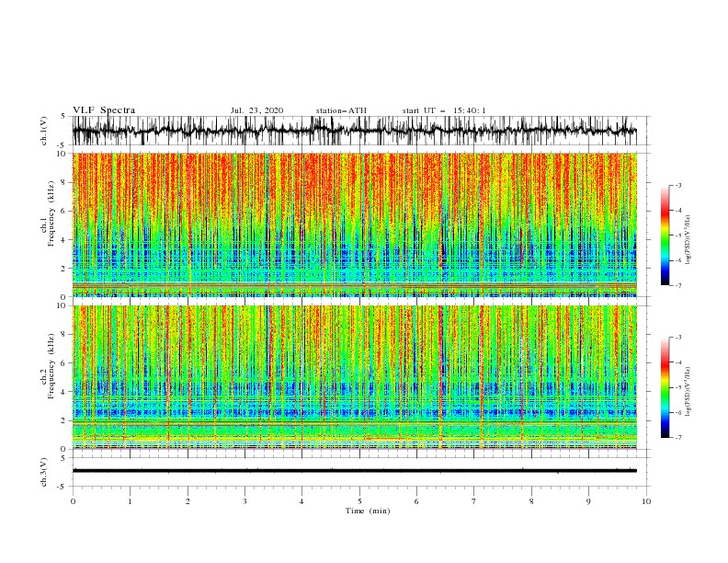Click the '8' kHz tick on ch.1 axis
The width and height of the screenshot is (728, 563).
64,182
